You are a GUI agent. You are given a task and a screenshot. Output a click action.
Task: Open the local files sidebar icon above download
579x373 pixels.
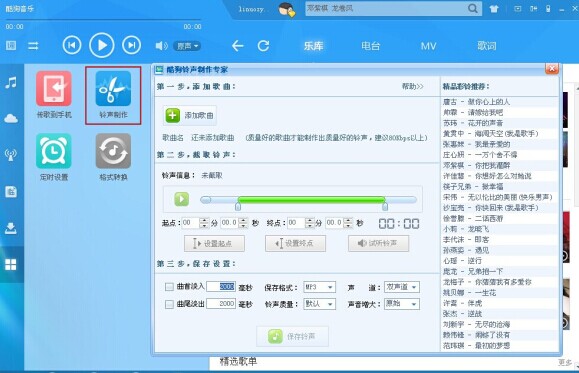pyautogui.click(x=11, y=192)
